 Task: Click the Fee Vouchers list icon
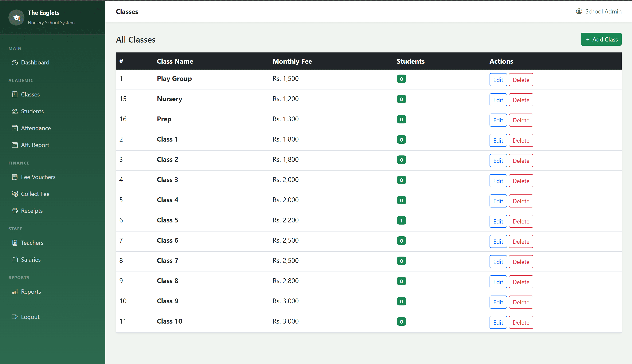pos(15,177)
